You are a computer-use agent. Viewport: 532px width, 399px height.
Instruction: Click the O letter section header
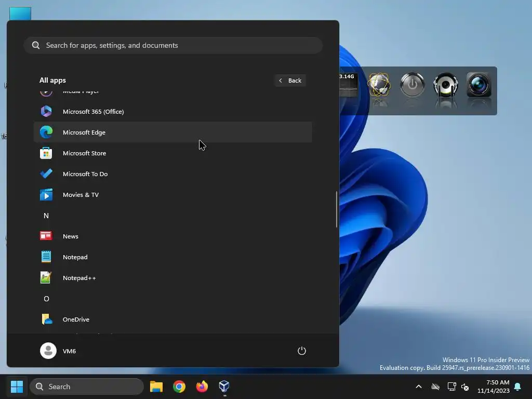click(x=46, y=299)
